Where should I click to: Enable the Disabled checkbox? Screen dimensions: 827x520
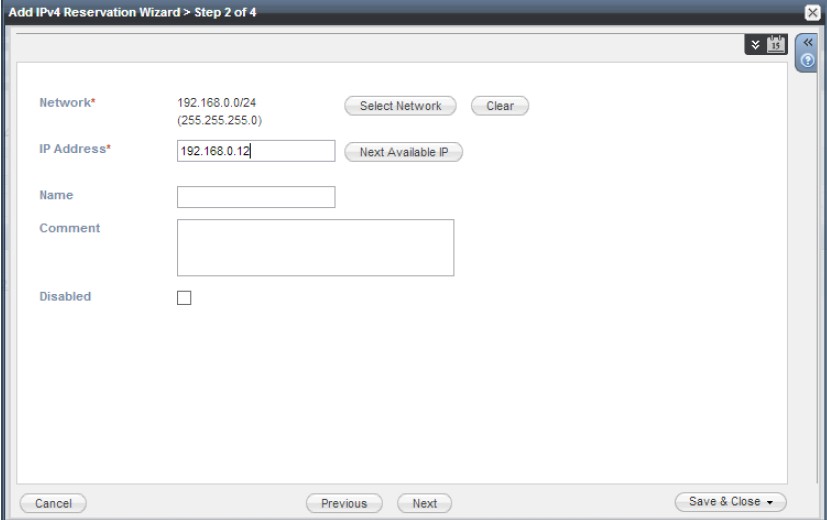184,297
